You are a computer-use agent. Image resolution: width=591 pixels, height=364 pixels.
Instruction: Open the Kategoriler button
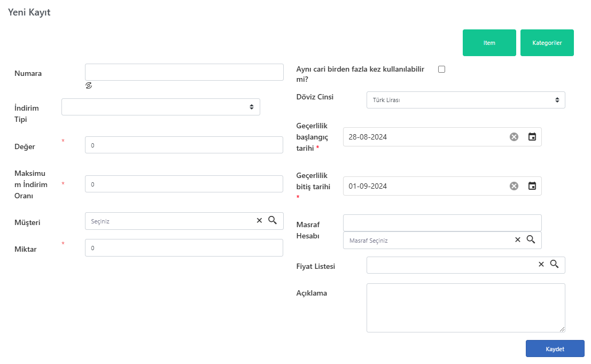(547, 43)
